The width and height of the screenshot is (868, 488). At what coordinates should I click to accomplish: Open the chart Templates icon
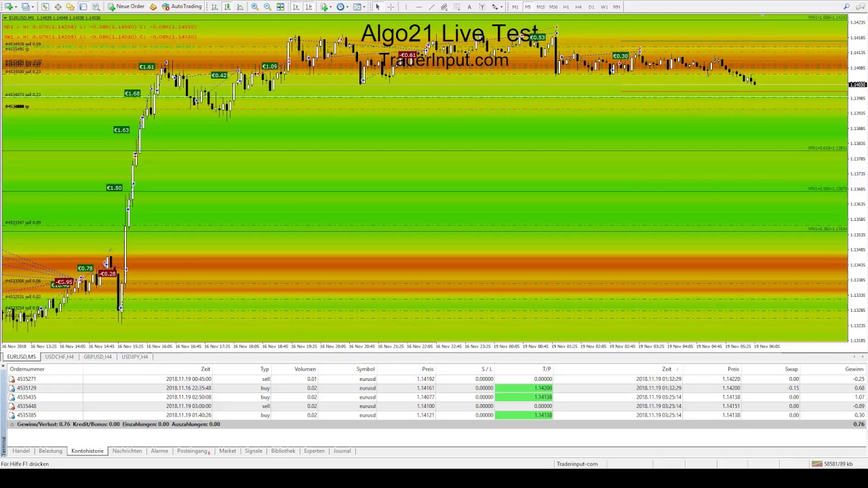[357, 7]
